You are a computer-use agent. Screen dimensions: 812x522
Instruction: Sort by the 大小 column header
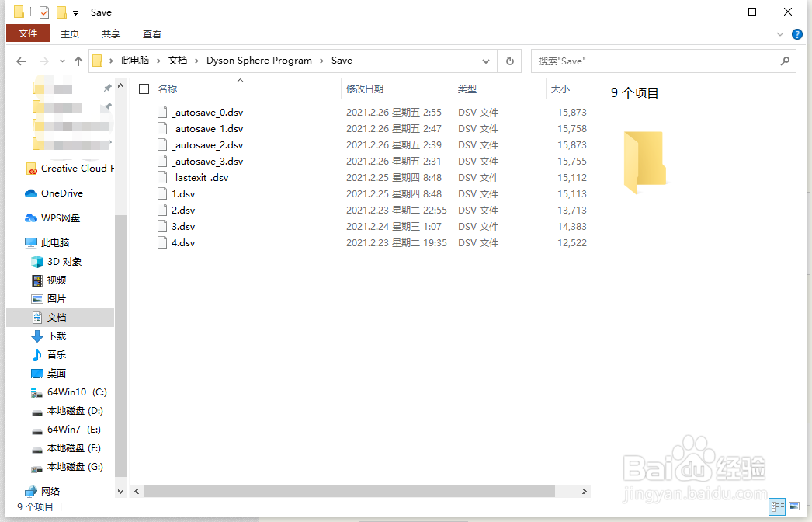point(560,89)
